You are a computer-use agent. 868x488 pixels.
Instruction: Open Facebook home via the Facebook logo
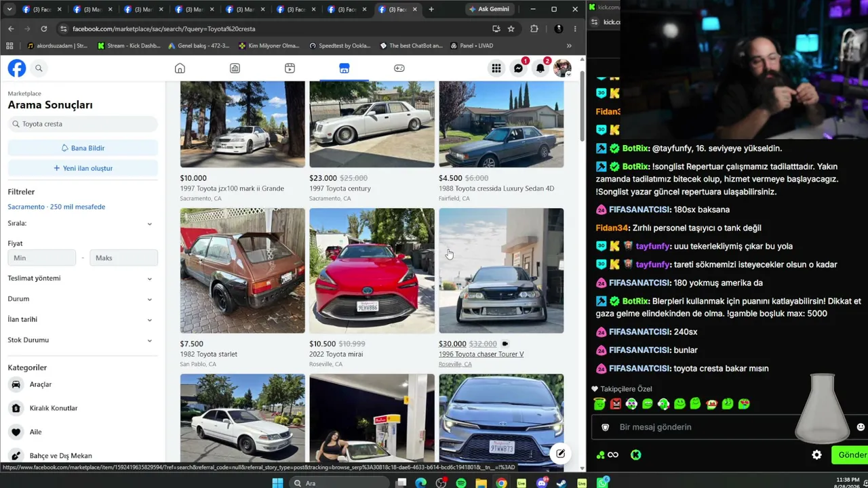[17, 68]
